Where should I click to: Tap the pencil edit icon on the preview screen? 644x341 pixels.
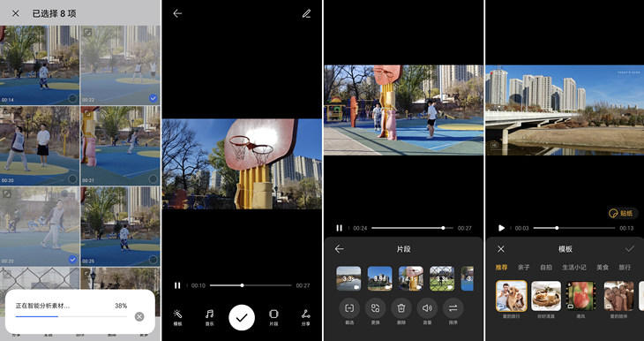[x=306, y=13]
